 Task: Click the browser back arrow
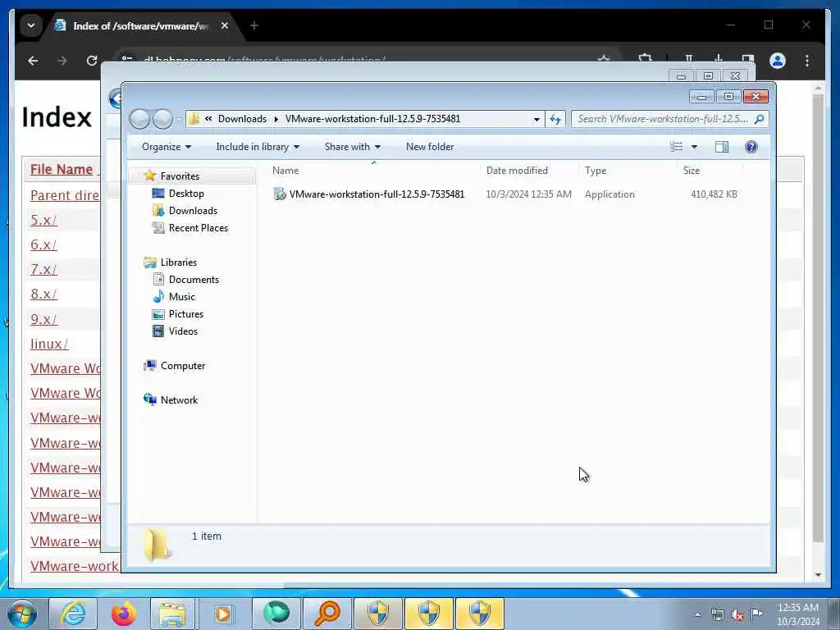click(x=33, y=61)
